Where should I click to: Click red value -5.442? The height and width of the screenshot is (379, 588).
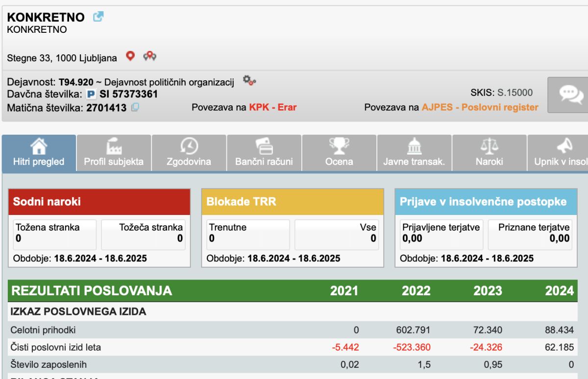[345, 348]
